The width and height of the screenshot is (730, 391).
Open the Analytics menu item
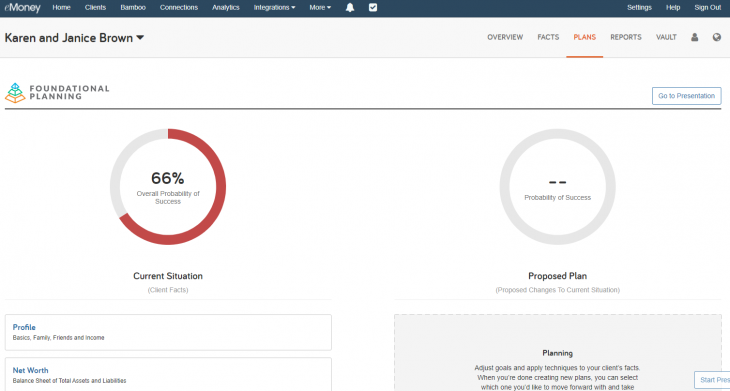[226, 7]
